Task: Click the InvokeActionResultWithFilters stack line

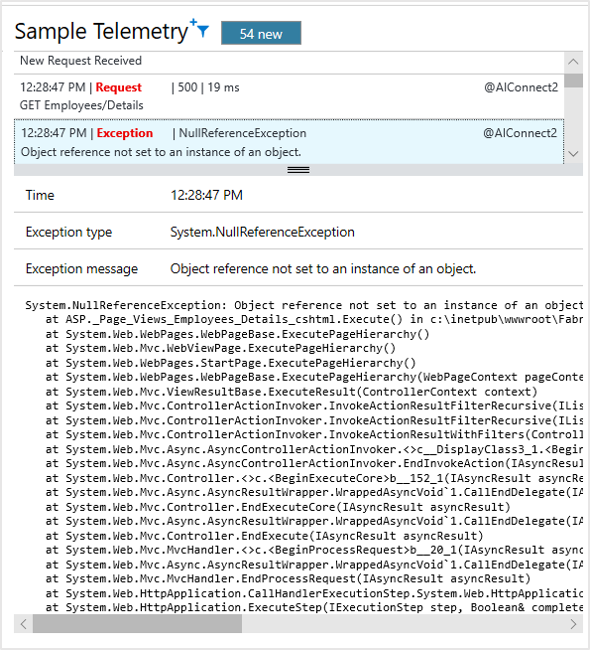Action: tap(314, 435)
